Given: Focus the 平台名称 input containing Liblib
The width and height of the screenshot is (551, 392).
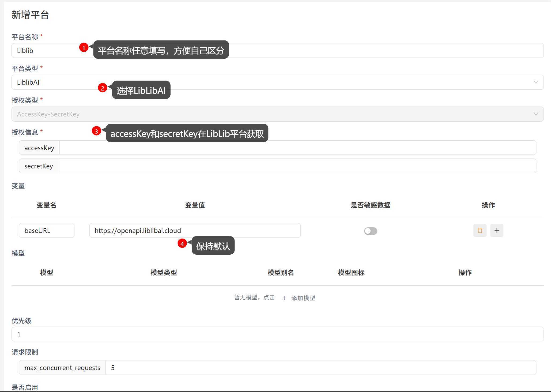Looking at the screenshot, I should [x=277, y=50].
